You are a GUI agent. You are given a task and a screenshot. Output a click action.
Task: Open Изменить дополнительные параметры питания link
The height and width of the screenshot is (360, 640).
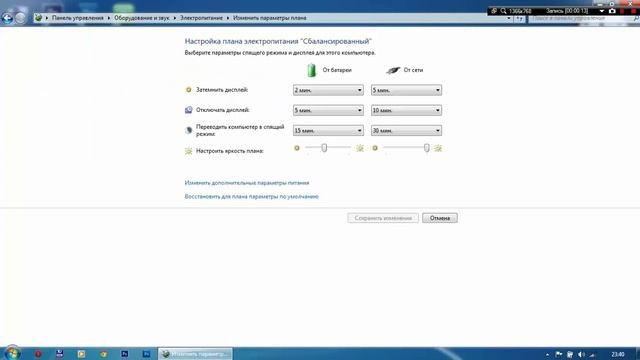[247, 183]
